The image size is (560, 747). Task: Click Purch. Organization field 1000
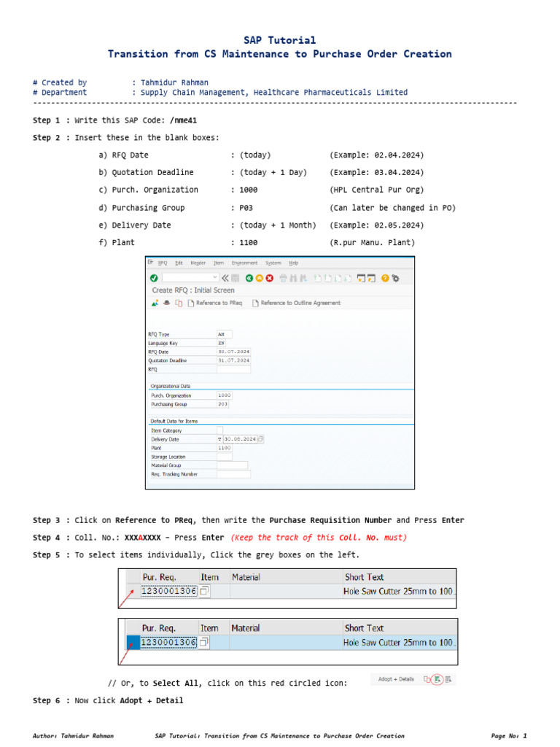[225, 395]
